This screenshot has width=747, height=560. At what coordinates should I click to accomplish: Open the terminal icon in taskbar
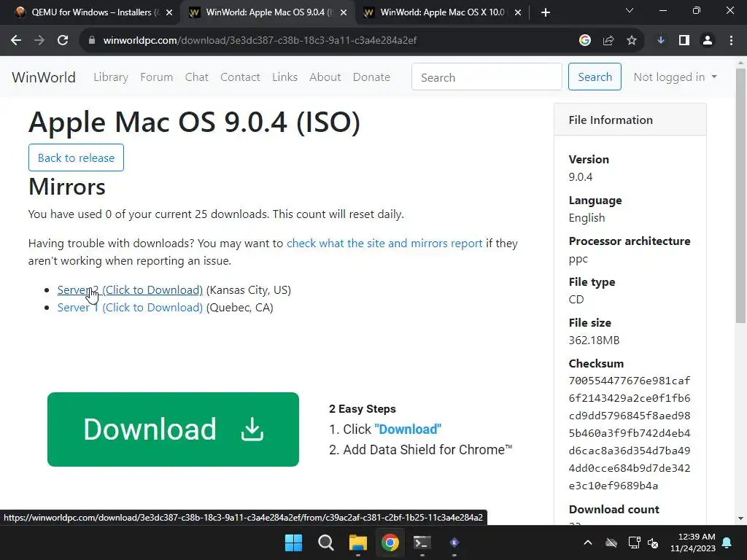point(422,542)
